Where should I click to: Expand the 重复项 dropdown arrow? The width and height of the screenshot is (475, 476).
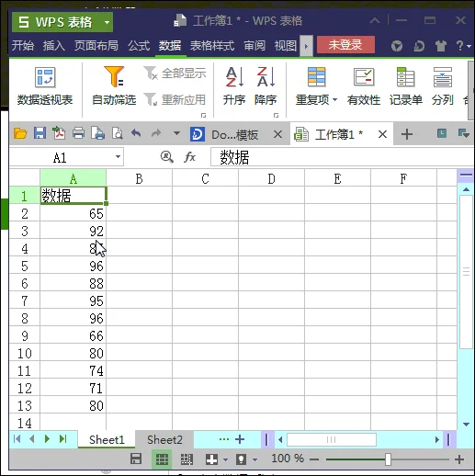click(x=334, y=99)
